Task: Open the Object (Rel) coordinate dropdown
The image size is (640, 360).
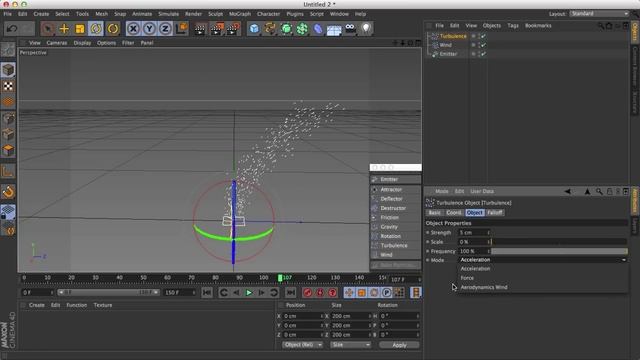Action: point(302,344)
